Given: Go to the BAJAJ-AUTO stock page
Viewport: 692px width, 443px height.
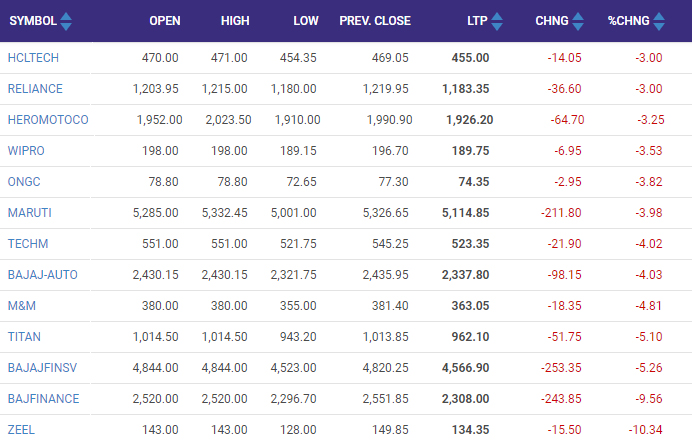Looking at the screenshot, I should coord(42,275).
